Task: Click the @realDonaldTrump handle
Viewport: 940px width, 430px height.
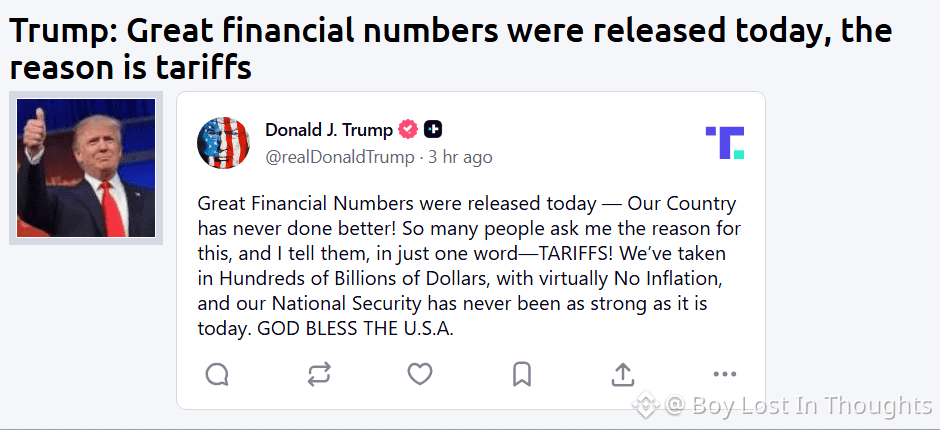Action: [339, 157]
